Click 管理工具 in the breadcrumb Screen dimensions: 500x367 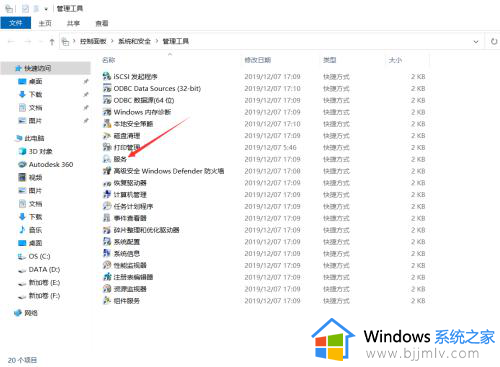coord(176,41)
